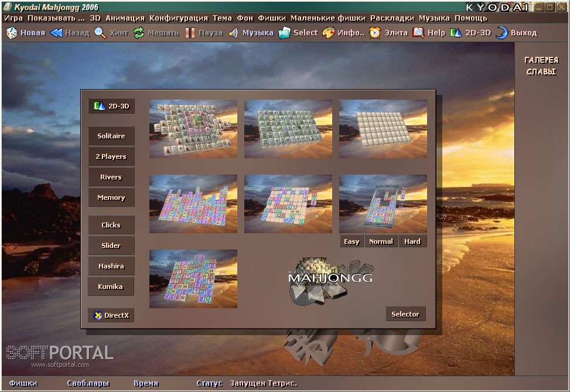Click the blue moon Выход icon
Viewport: 570px width, 392px height.
pos(501,33)
